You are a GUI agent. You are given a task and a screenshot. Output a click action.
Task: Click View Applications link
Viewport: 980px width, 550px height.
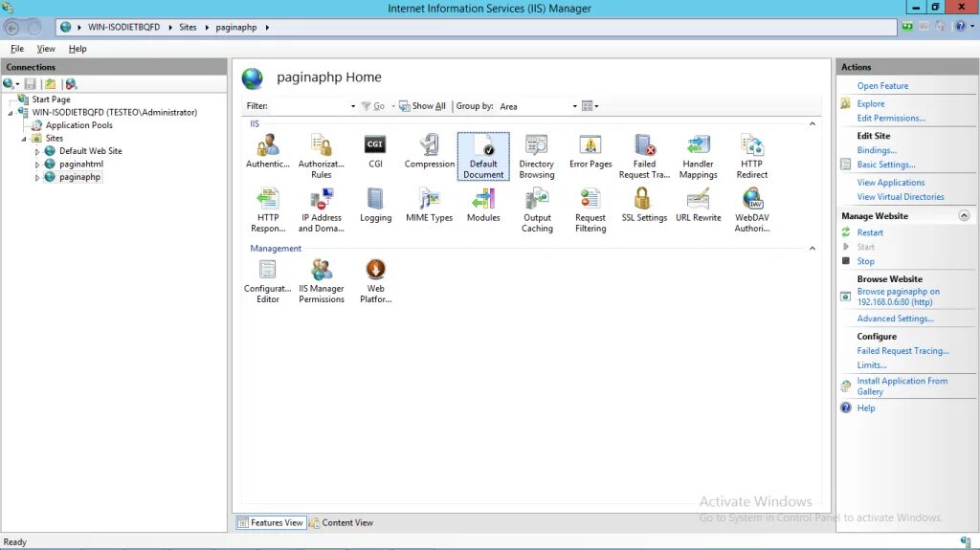point(891,183)
